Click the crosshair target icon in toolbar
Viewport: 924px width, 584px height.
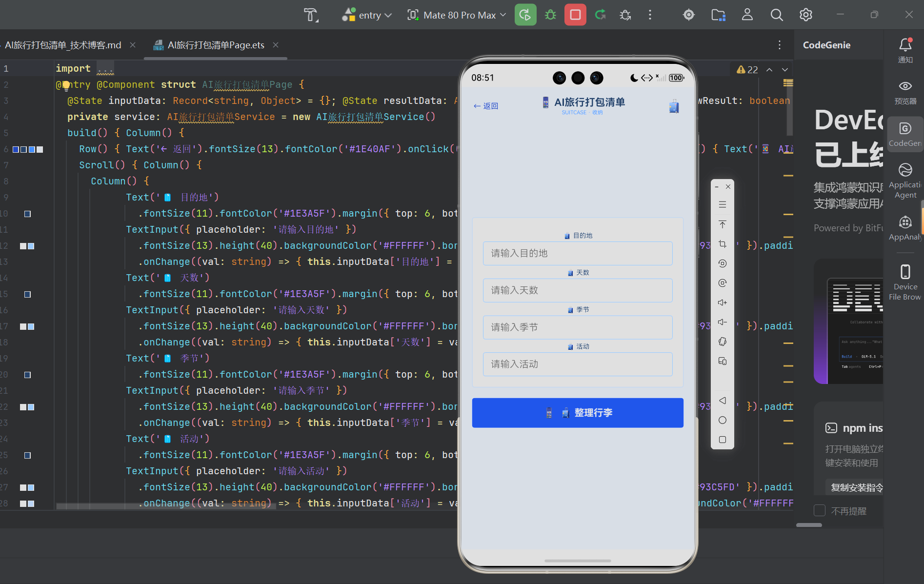tap(689, 15)
